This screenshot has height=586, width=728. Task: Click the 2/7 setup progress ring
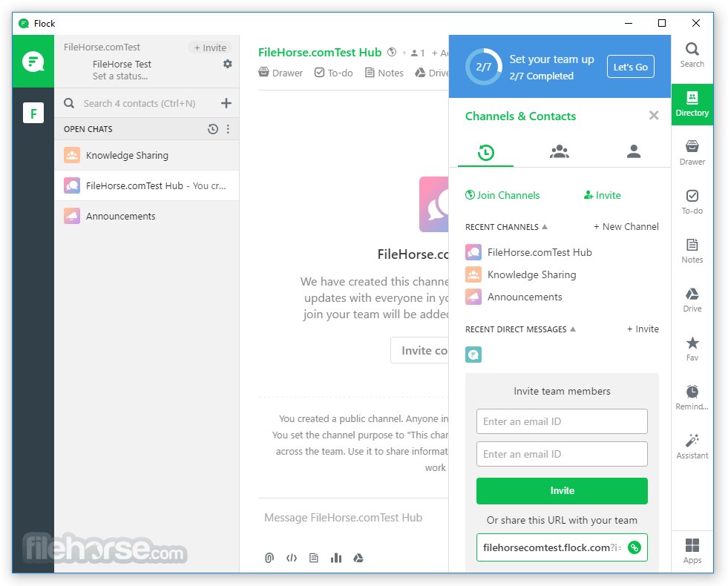point(483,67)
